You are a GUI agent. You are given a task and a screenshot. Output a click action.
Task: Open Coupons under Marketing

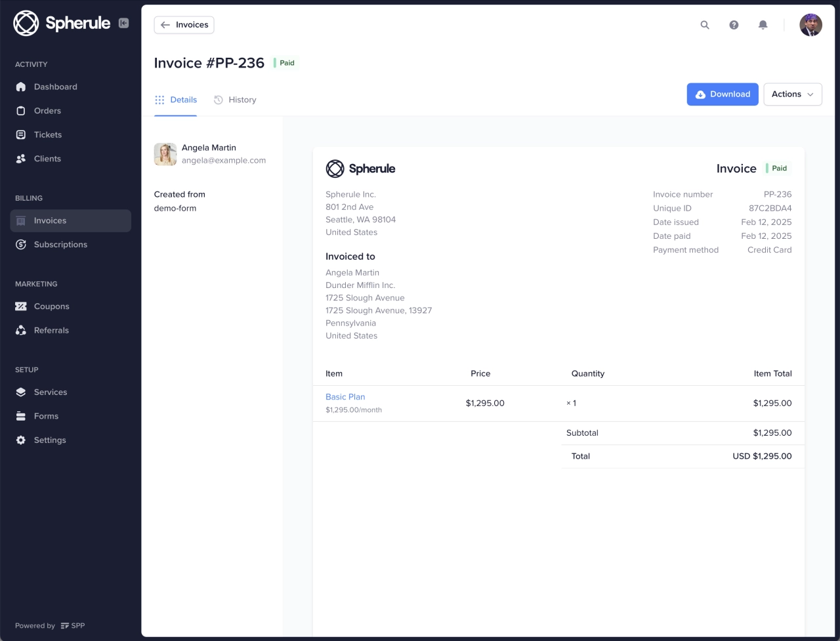click(71, 306)
